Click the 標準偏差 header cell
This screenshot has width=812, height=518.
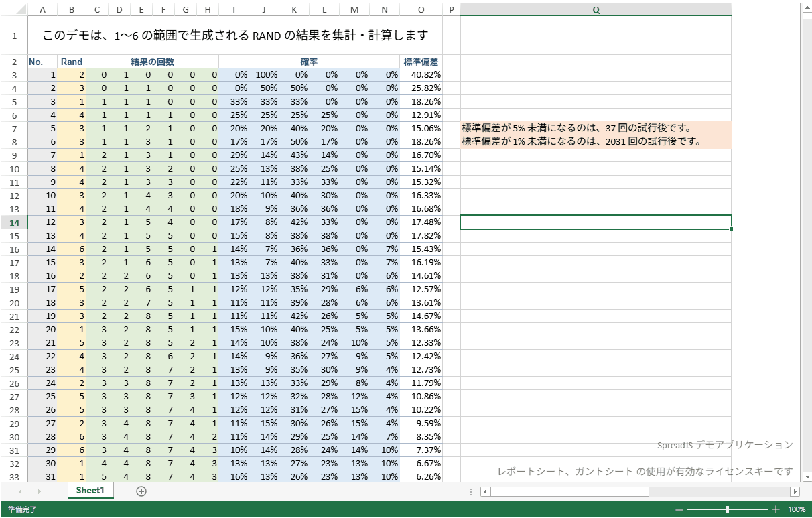click(421, 62)
